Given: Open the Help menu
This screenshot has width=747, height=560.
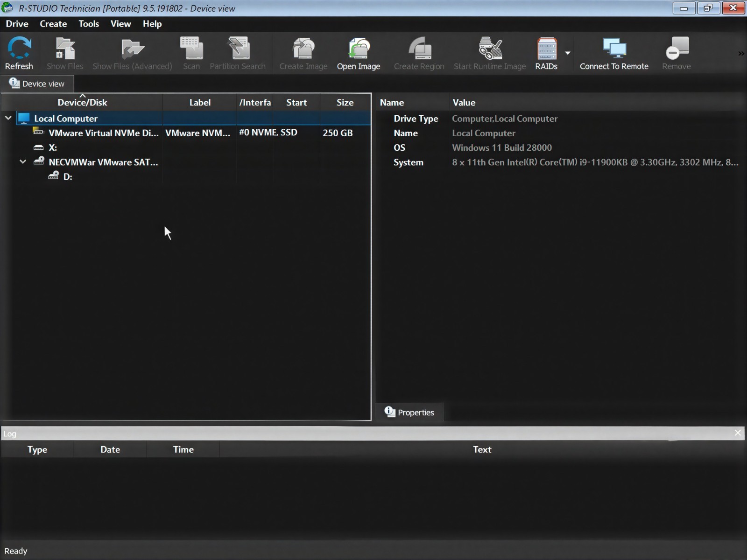Looking at the screenshot, I should tap(152, 24).
